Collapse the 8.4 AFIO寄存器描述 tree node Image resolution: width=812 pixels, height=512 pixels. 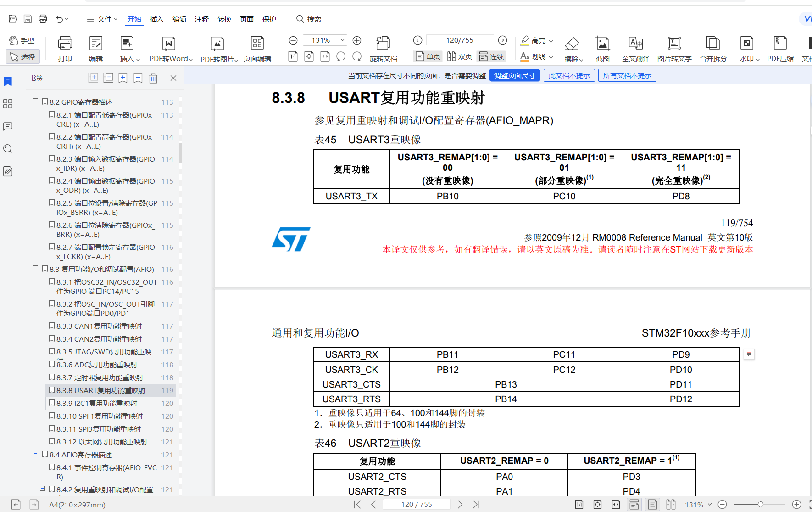coord(35,454)
